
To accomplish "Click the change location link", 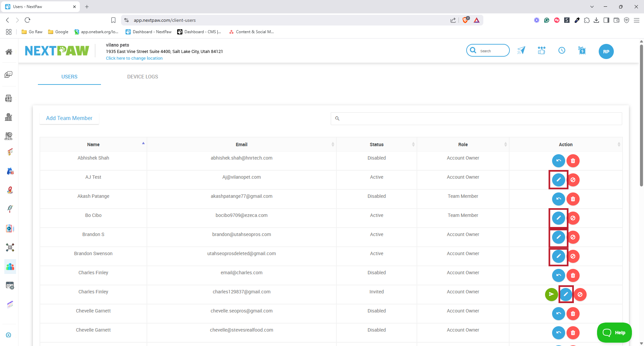I will click(134, 58).
